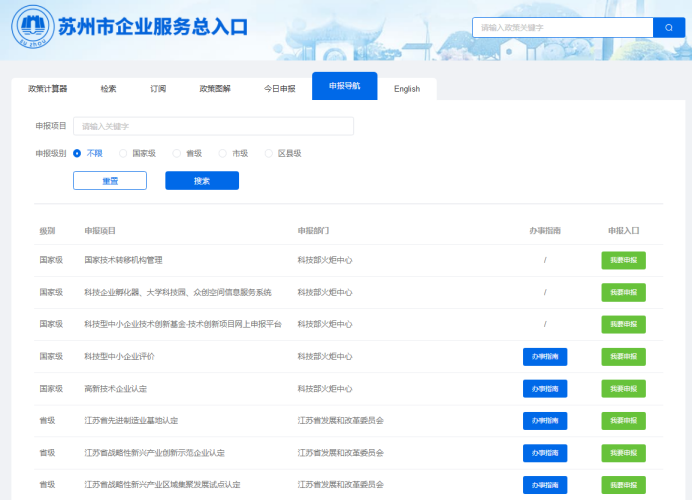Type in the 申报项目 keyword field
The height and width of the screenshot is (501, 692).
point(213,126)
